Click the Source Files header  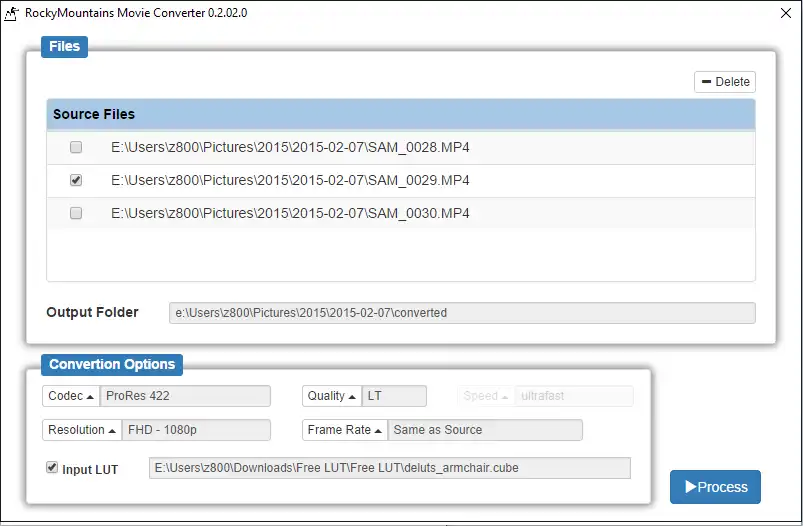click(x=400, y=114)
